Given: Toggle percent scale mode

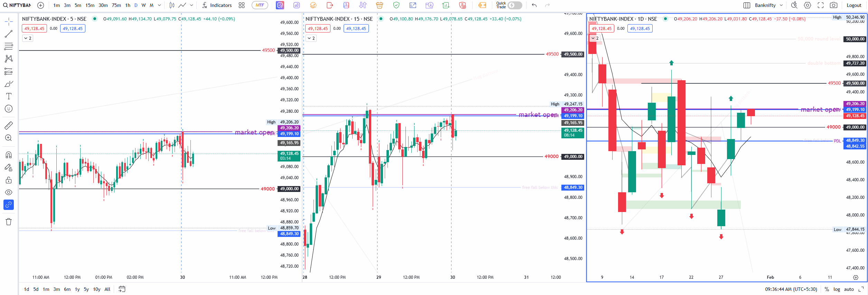Looking at the screenshot, I should 827,289.
